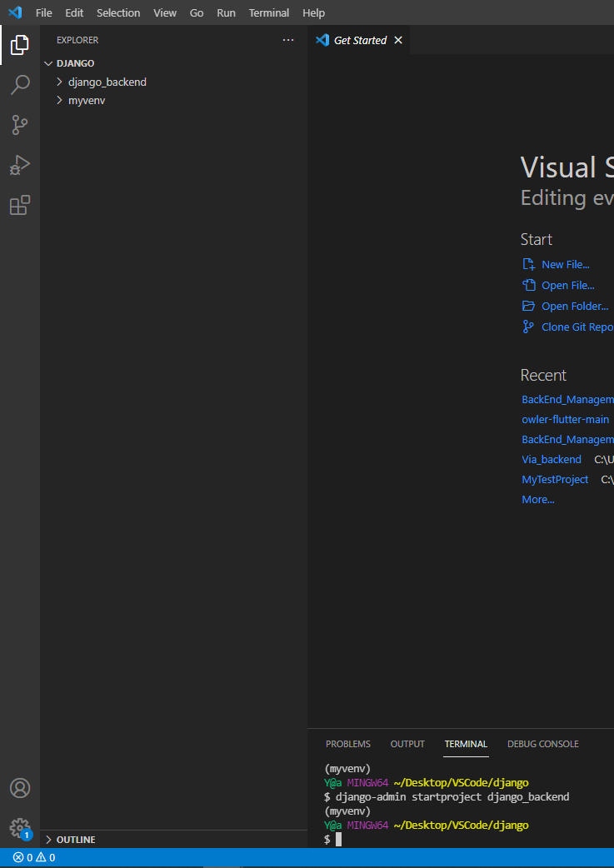Click the More... recent link
The height and width of the screenshot is (868, 614).
coord(538,499)
